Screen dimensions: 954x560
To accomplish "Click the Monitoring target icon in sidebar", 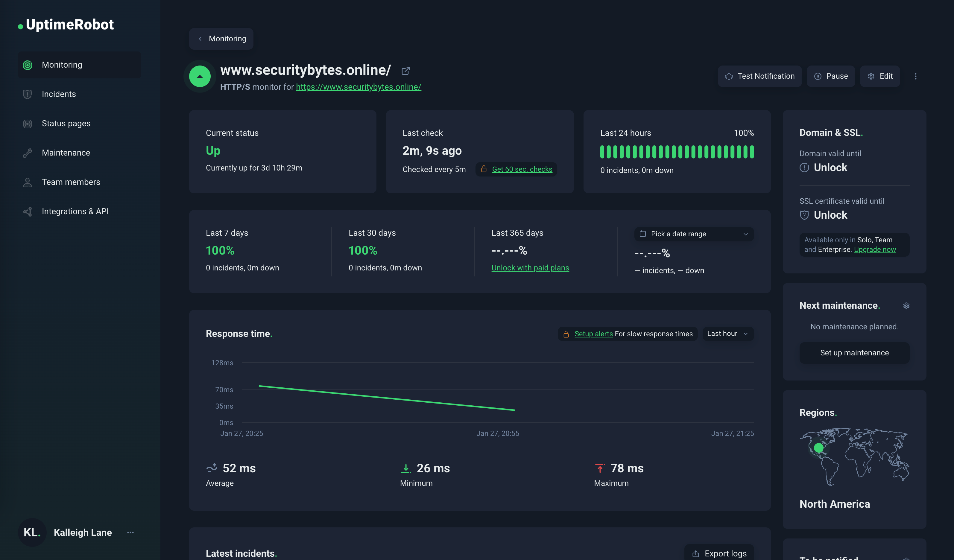I will point(27,65).
